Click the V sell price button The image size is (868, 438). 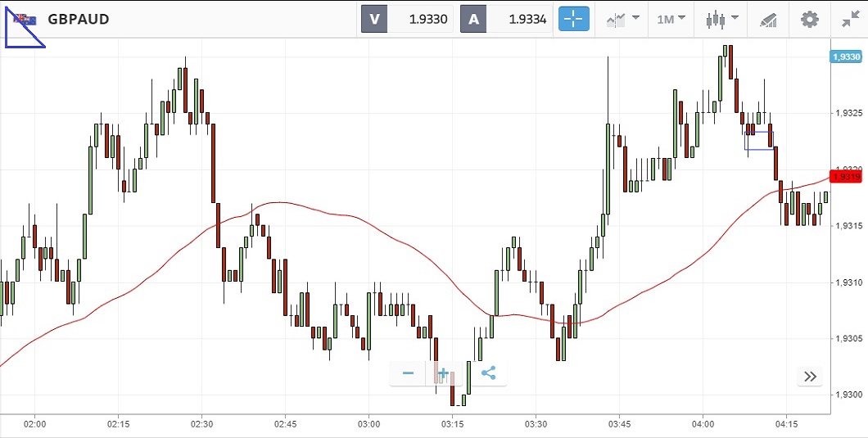click(407, 19)
